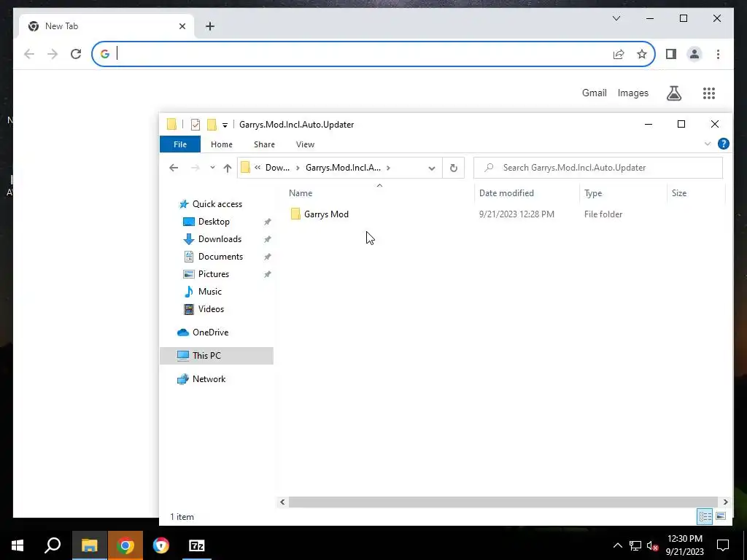This screenshot has width=747, height=560.
Task: Expand the Explorer ribbon
Action: click(x=708, y=144)
